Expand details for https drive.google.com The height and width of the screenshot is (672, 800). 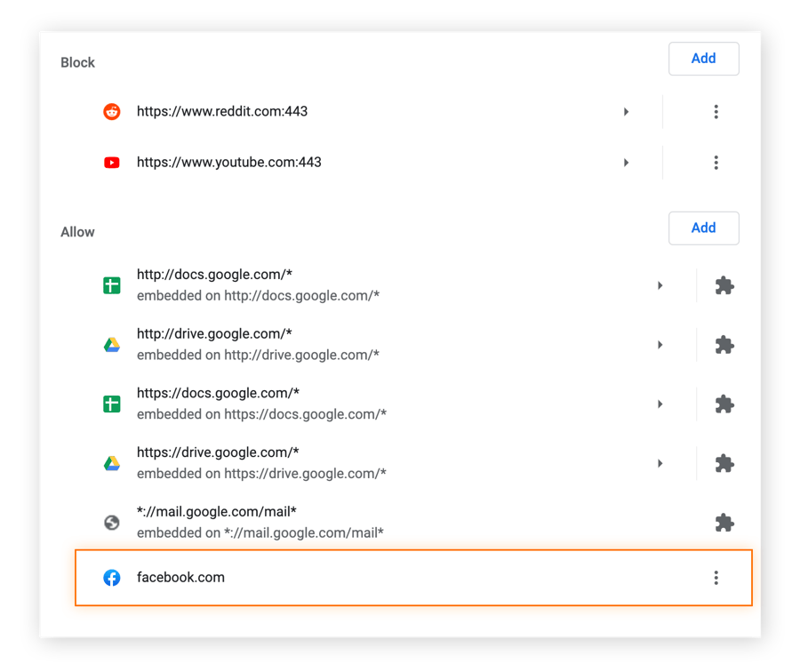[660, 463]
